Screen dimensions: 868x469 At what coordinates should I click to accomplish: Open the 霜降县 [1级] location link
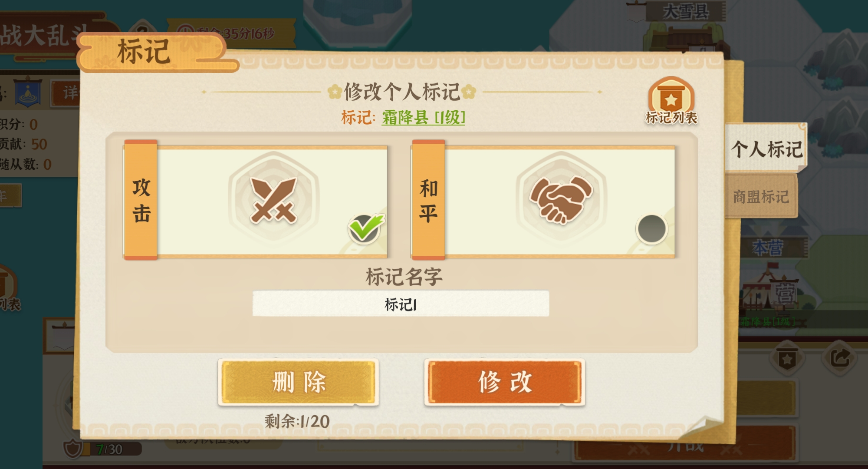tap(423, 117)
